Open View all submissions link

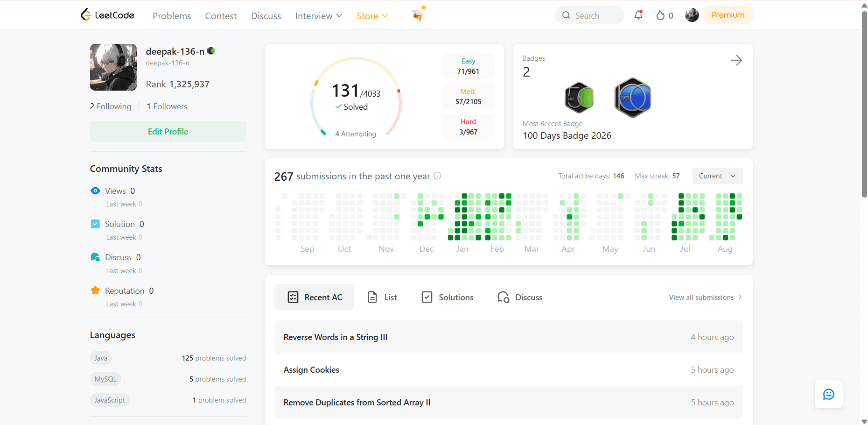(705, 297)
